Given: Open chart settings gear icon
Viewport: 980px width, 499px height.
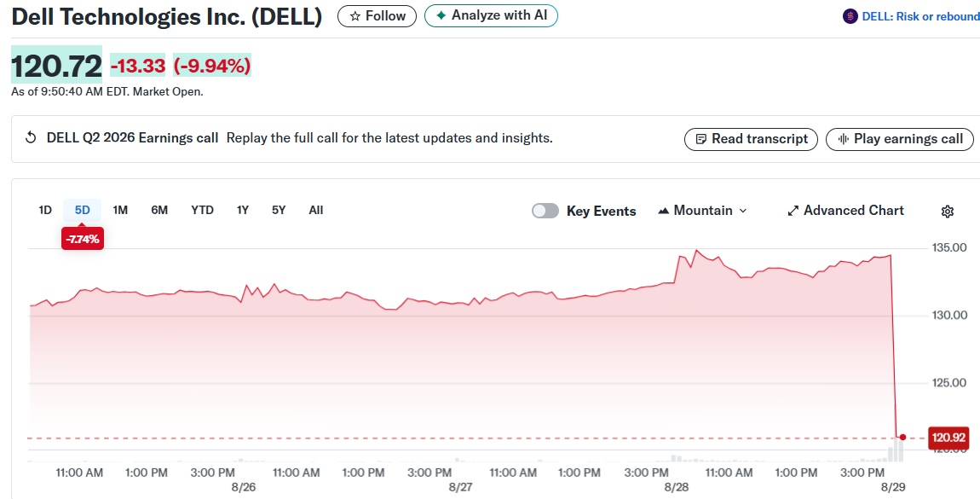Looking at the screenshot, I should click(x=948, y=212).
